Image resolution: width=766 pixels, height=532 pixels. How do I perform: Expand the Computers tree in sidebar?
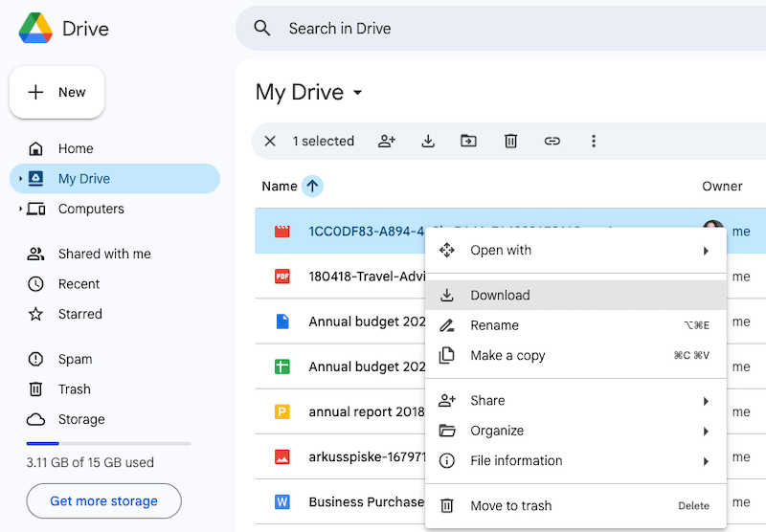point(20,209)
